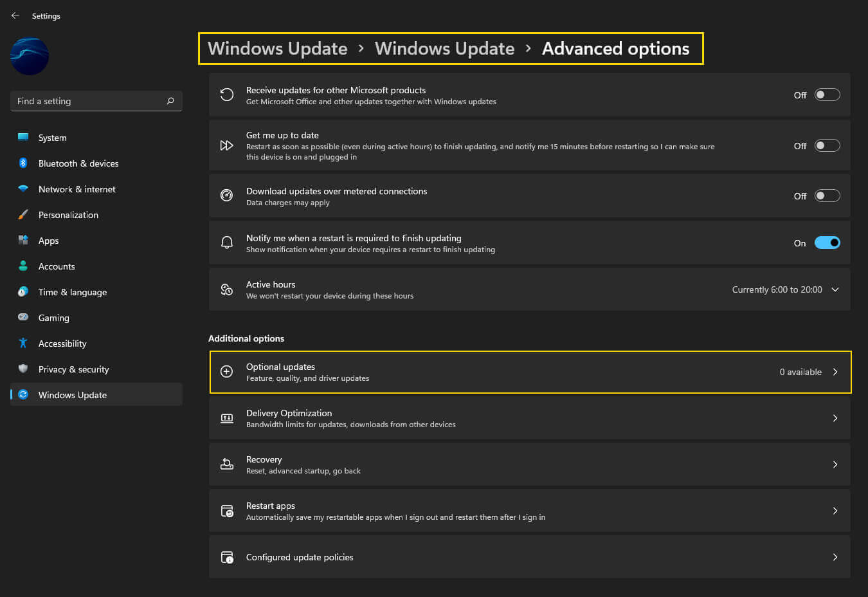Click the Accessibility figure icon
Image resolution: width=868 pixels, height=597 pixels.
[x=23, y=343]
